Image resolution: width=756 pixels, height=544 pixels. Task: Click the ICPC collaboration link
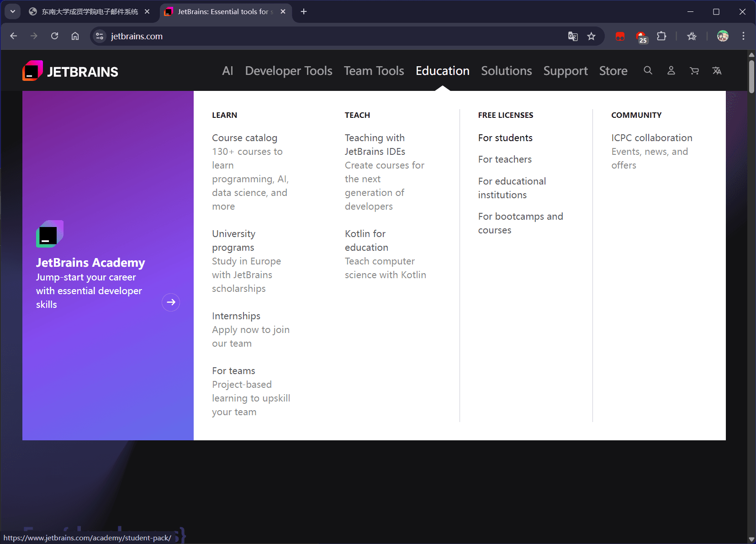pos(651,138)
